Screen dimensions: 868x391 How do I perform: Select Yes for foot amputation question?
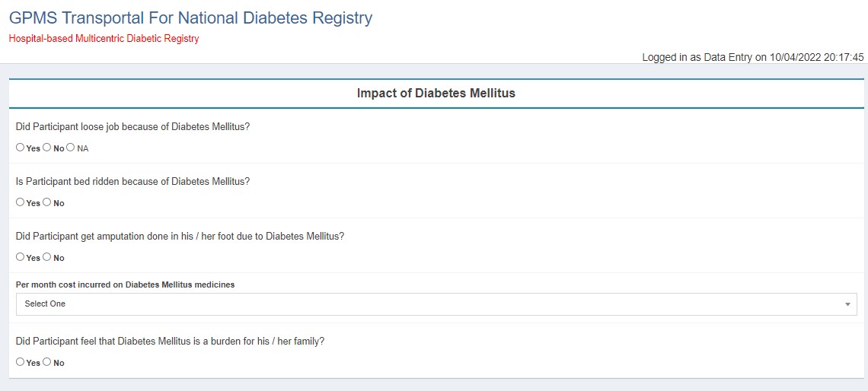(21, 257)
